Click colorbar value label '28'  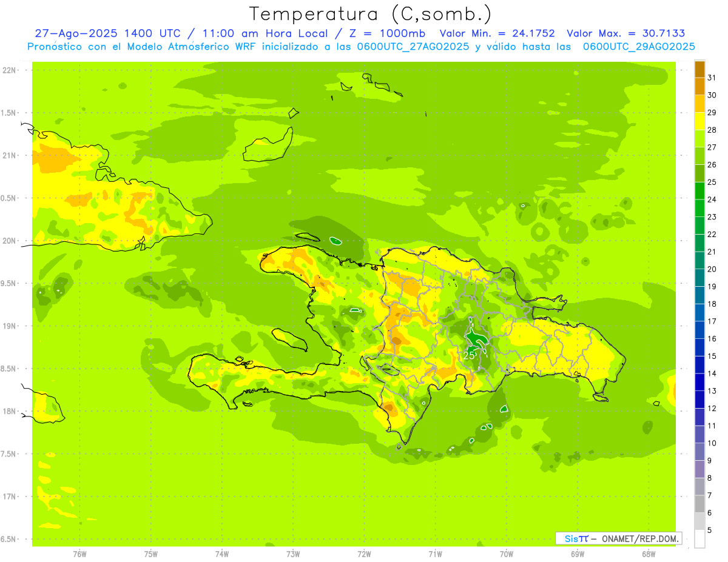(x=712, y=130)
